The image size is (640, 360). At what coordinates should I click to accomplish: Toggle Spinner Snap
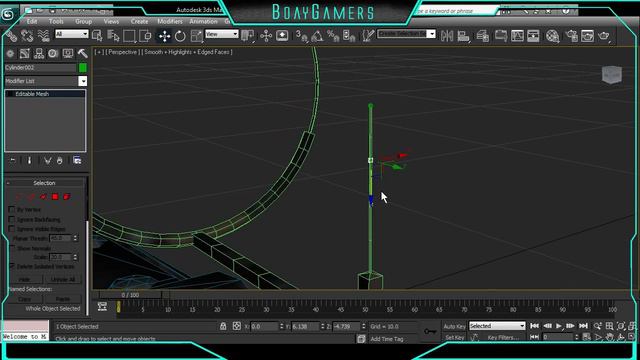(349, 36)
